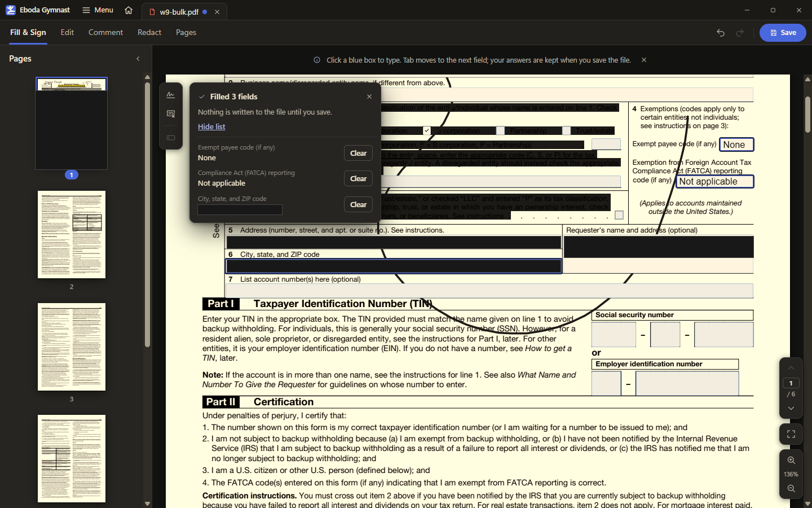Click the current page number box
812x508 pixels.
coord(791,383)
